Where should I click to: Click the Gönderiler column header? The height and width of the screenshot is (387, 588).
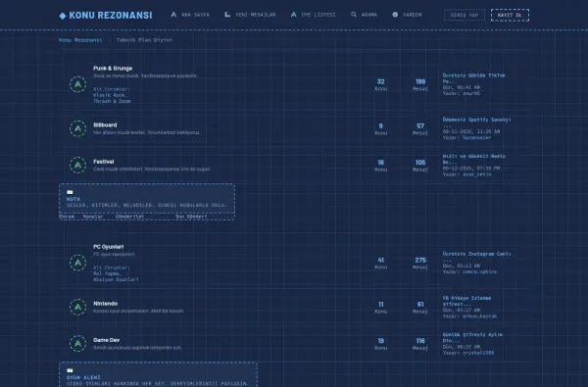coord(129,217)
